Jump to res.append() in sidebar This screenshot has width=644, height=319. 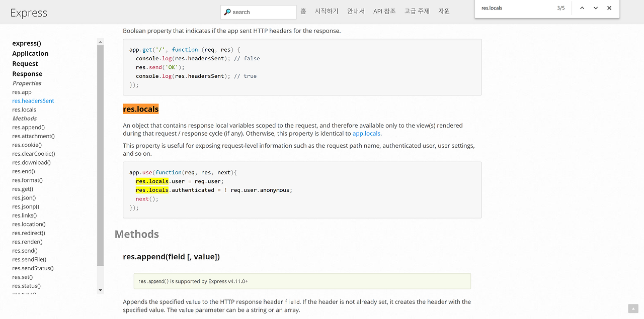tap(28, 127)
